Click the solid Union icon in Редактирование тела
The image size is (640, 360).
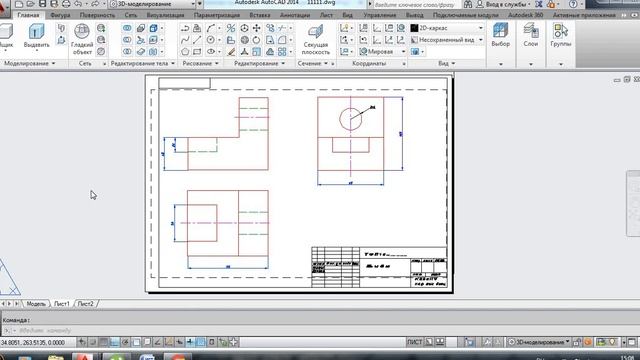tap(127, 28)
